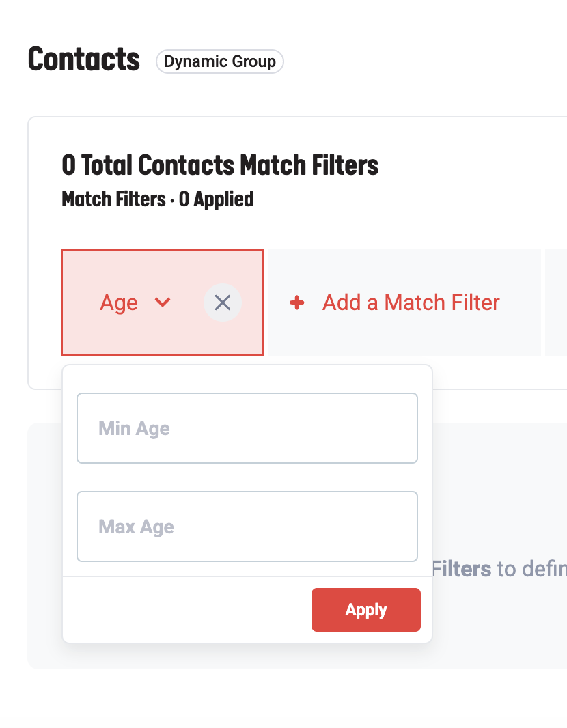Screen dimensions: 567x728
Task: Click the Add a Match Filter text
Action: (x=411, y=303)
